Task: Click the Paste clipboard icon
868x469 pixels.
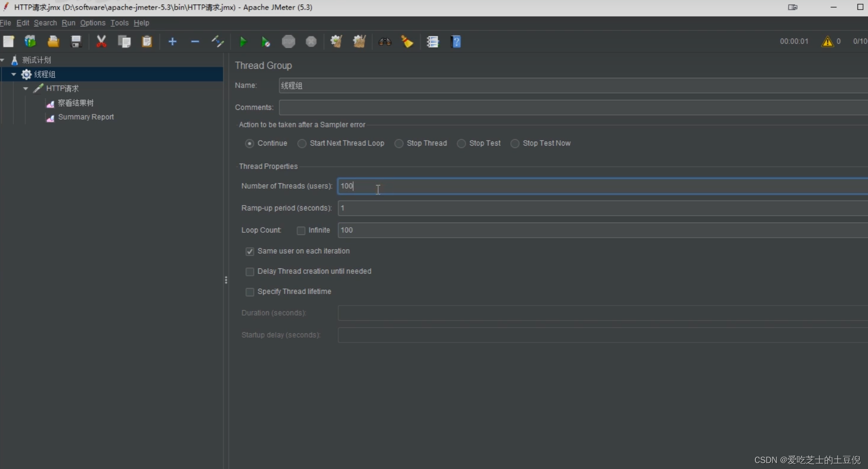Action: click(x=146, y=42)
